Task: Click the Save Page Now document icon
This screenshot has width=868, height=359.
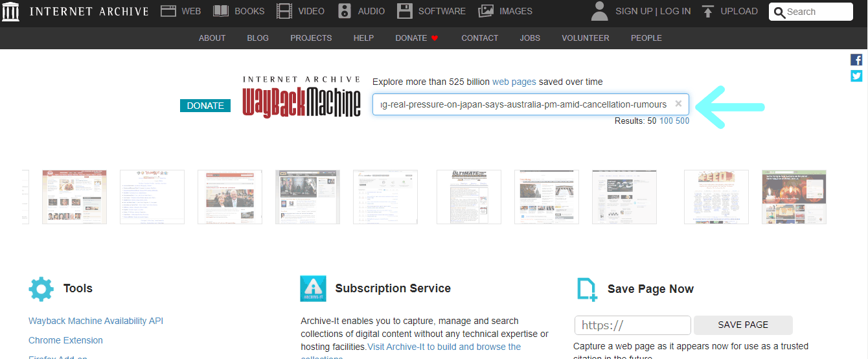Action: tap(586, 289)
